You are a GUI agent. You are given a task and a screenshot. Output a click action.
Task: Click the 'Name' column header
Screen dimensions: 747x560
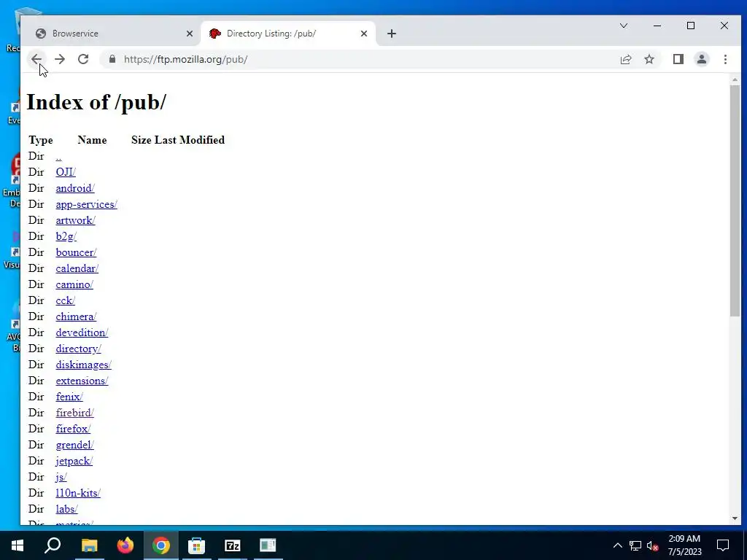tap(92, 140)
